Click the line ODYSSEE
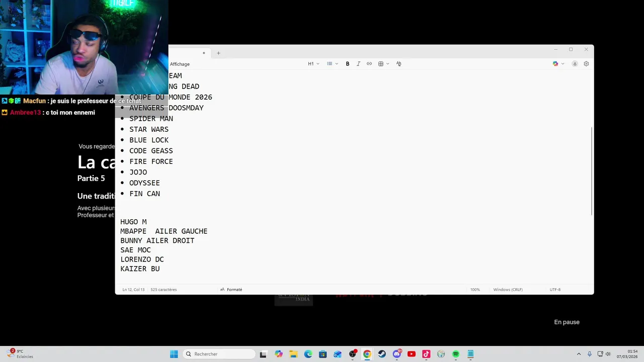This screenshot has width=644, height=362. 144,183
